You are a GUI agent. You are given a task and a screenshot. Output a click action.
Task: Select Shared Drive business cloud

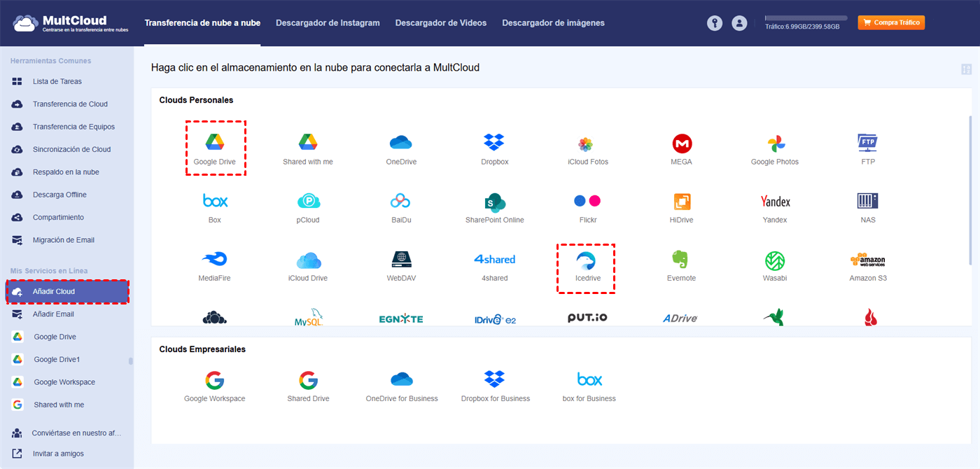pyautogui.click(x=308, y=380)
